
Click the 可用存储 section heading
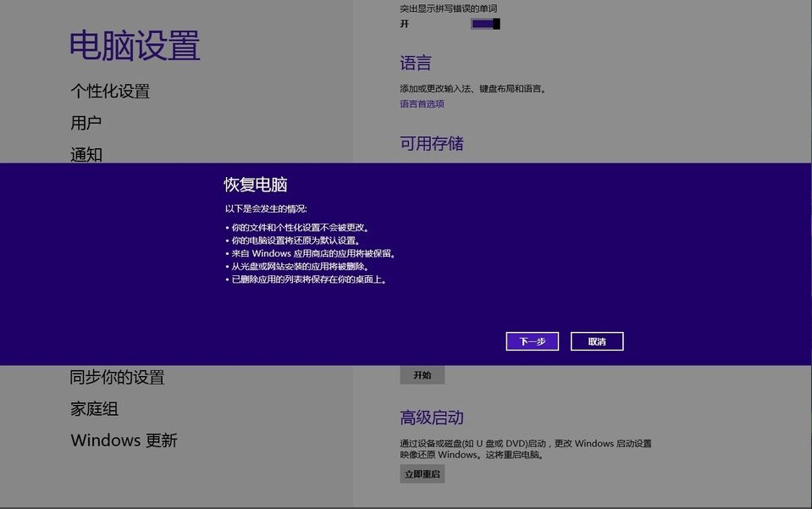pyautogui.click(x=432, y=144)
